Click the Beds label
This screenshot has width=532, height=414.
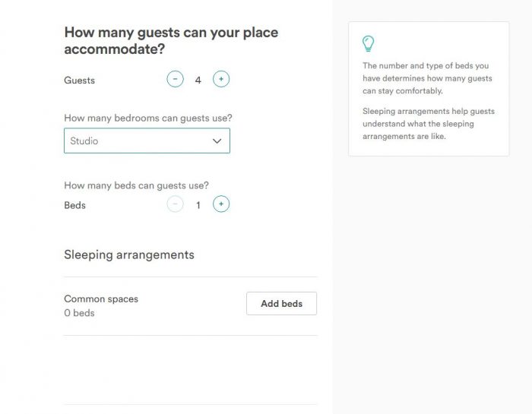point(75,205)
